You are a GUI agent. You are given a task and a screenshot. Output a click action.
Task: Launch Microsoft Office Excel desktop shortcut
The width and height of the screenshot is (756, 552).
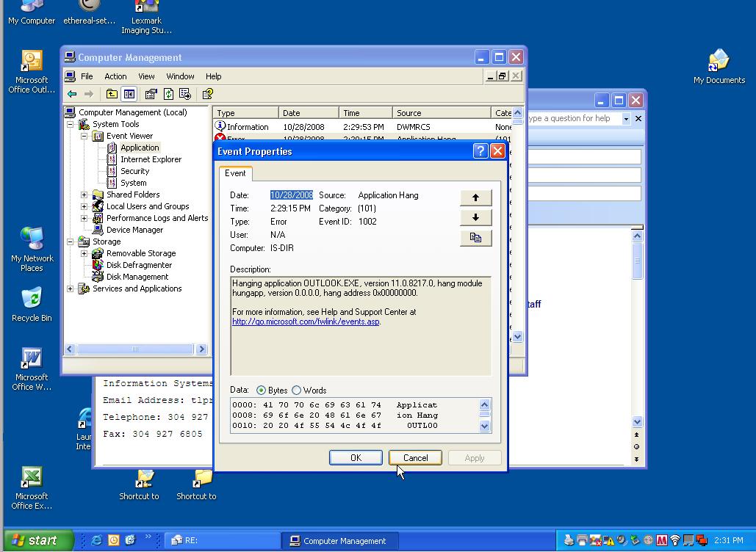click(x=32, y=488)
